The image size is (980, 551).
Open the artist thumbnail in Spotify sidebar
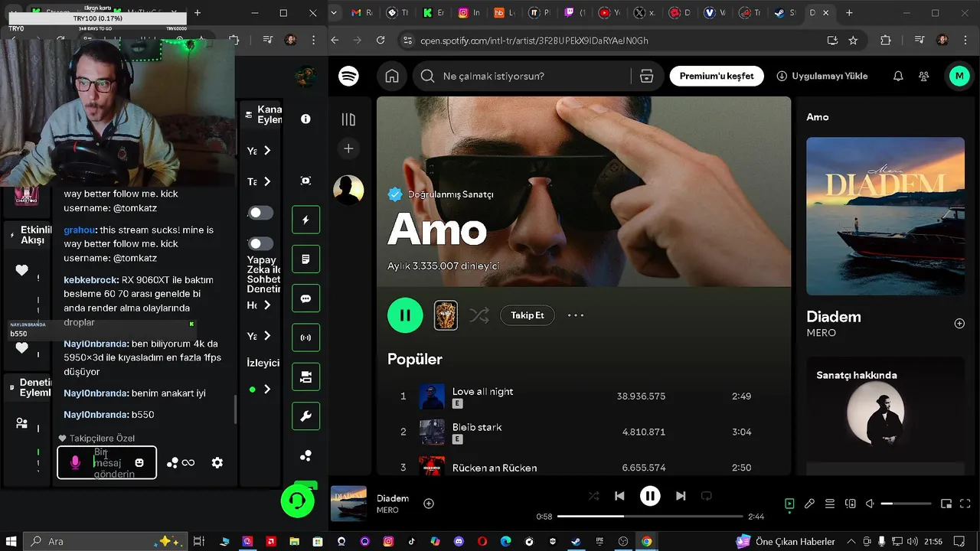348,190
